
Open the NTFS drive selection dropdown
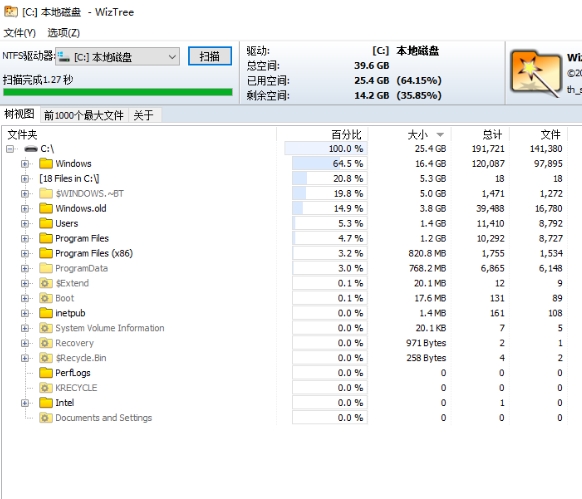(x=118, y=57)
